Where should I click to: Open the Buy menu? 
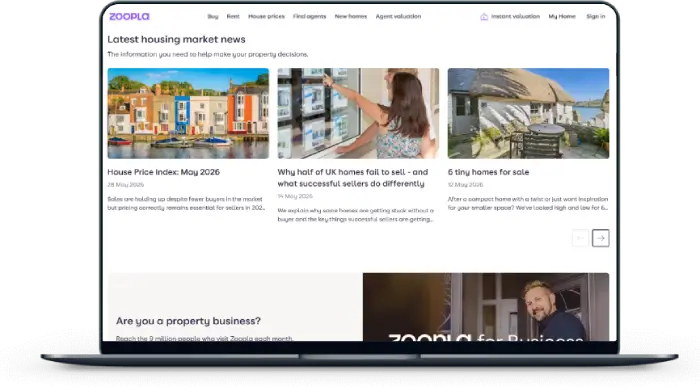coord(213,17)
